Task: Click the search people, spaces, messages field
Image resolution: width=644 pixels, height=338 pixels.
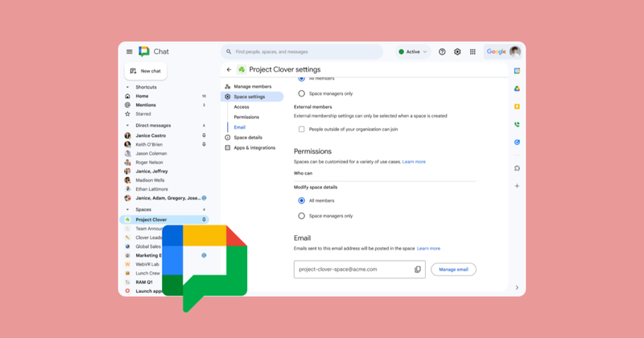Action: [302, 52]
